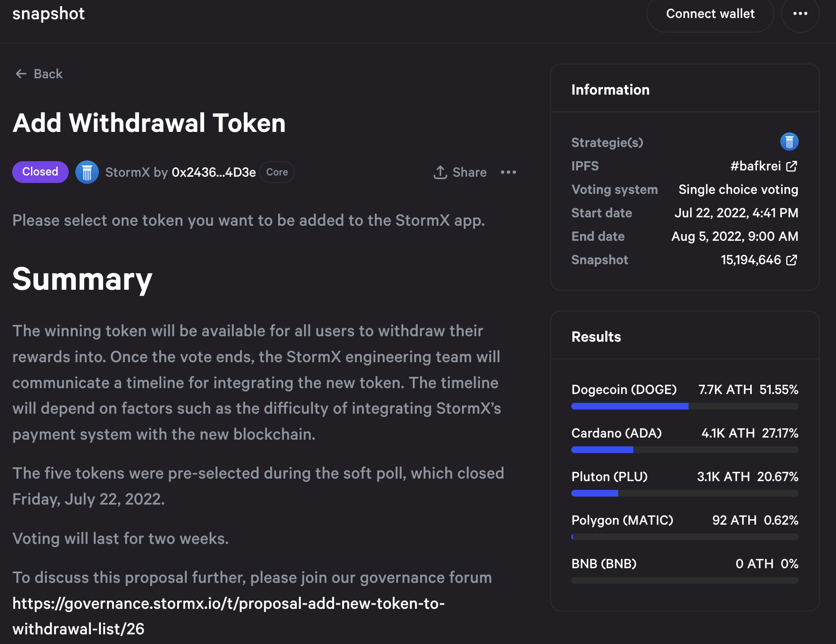The image size is (836, 644).
Task: Click the external link icon beside #bafkrei
Action: pyautogui.click(x=792, y=166)
